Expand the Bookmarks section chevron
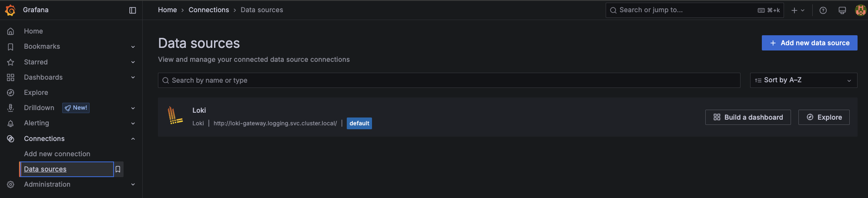This screenshot has height=198, width=868. click(133, 47)
